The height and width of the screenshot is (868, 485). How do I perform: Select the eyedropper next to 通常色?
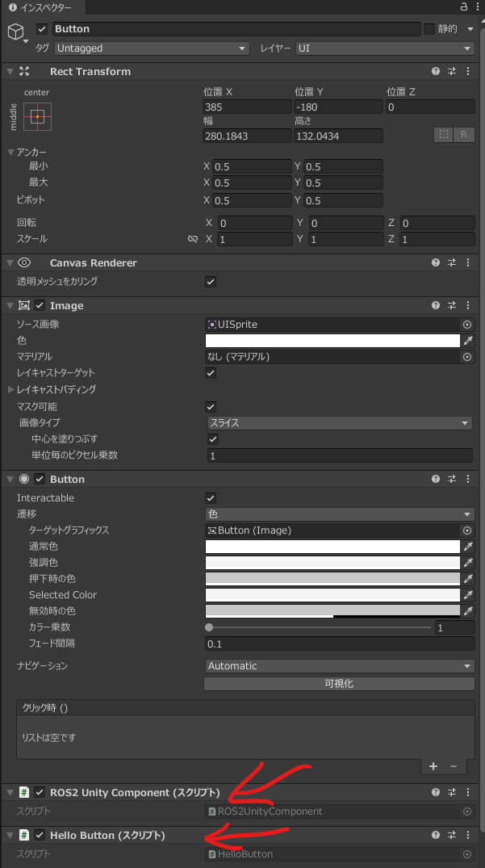[468, 547]
